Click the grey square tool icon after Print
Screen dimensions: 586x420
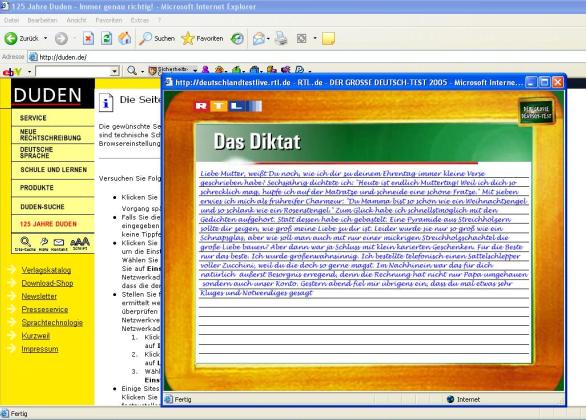[x=301, y=38]
